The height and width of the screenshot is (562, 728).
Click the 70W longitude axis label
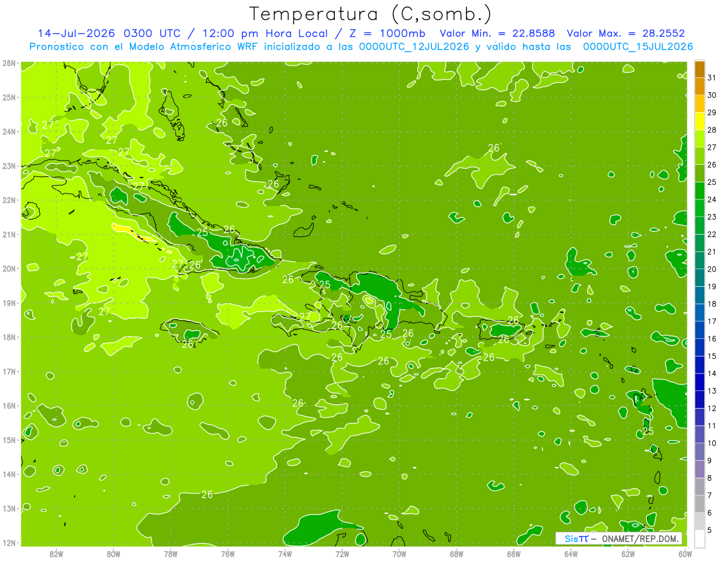coord(399,554)
